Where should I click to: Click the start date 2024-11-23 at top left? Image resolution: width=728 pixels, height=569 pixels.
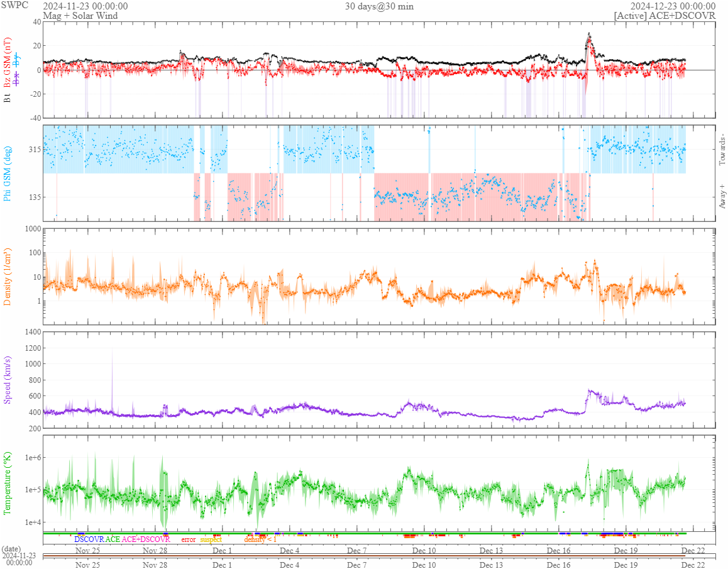(85, 6)
